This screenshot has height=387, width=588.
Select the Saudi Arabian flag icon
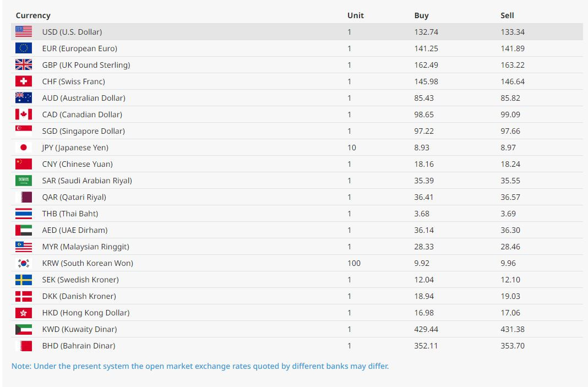[24, 181]
